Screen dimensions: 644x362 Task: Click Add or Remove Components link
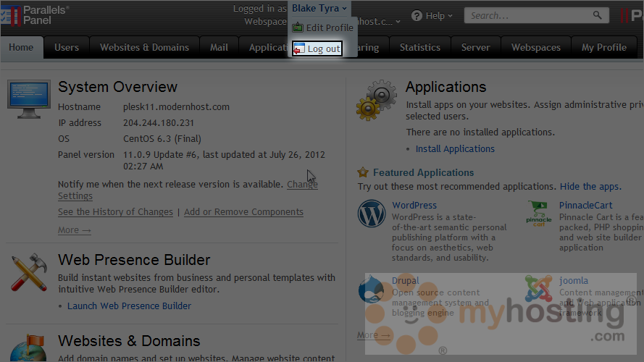tap(243, 212)
